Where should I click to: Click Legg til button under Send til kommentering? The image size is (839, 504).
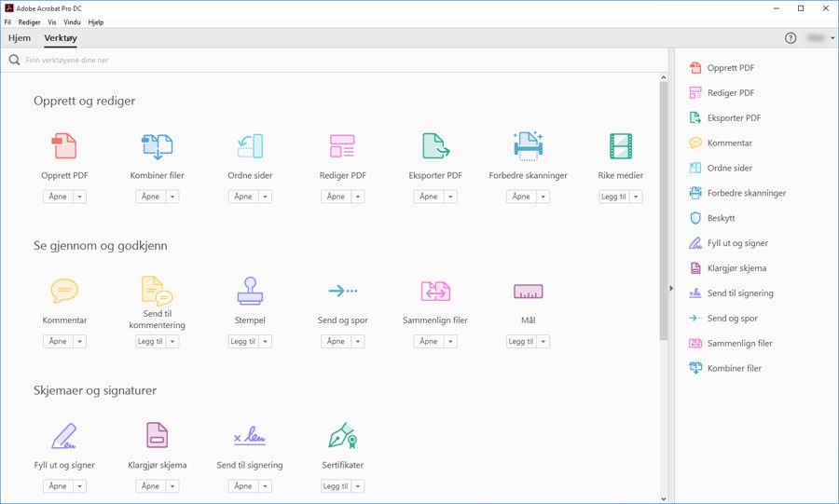[150, 342]
